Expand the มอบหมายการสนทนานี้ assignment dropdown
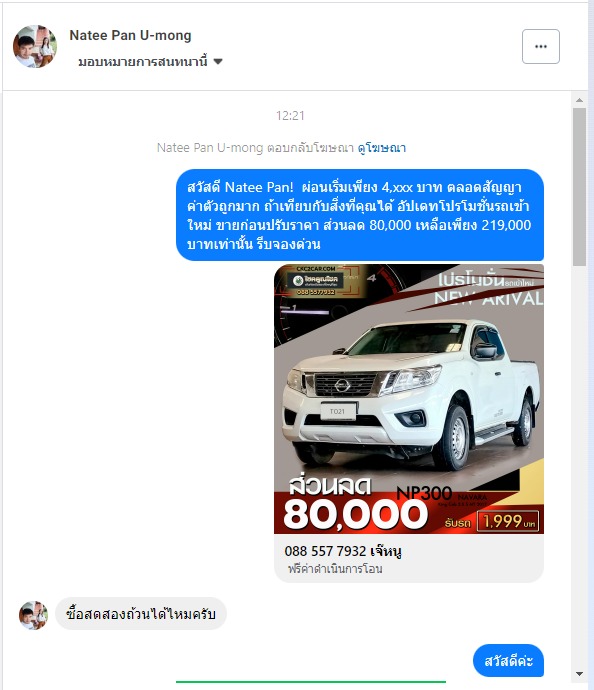The height and width of the screenshot is (690, 594). tap(150, 61)
